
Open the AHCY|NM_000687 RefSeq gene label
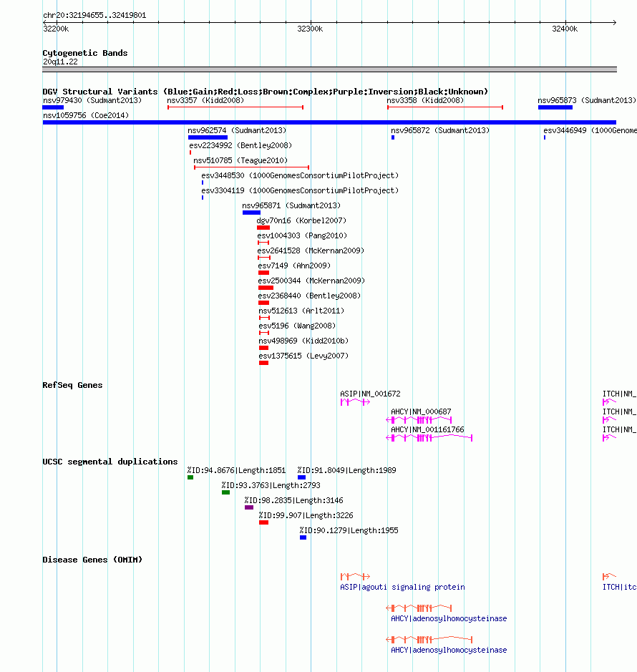point(421,412)
